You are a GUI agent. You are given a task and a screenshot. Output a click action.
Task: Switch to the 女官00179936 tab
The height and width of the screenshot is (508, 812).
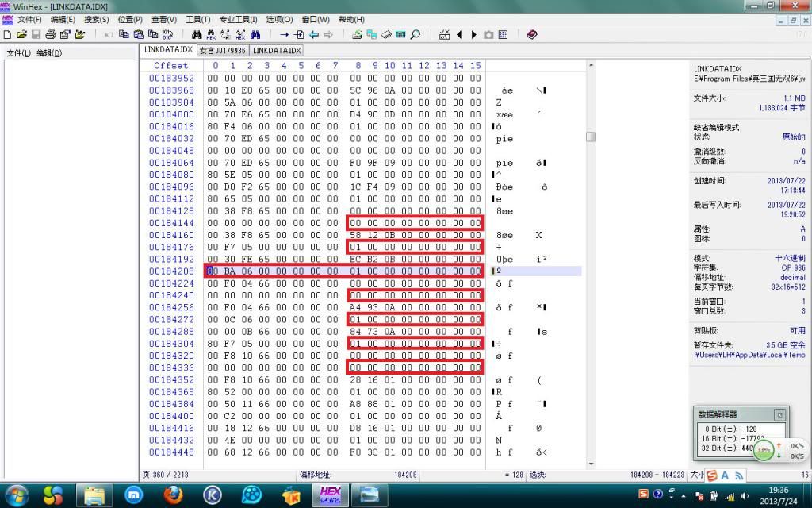point(222,50)
